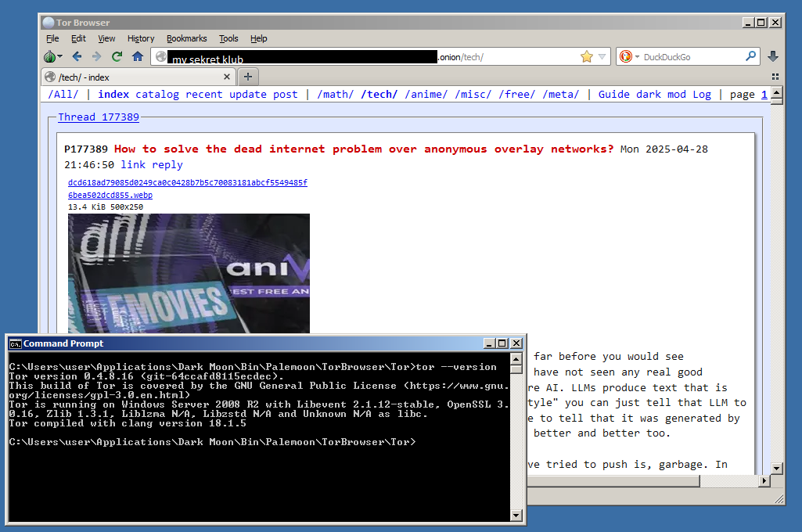Open the /All/ board link
802x532 pixels.
click(x=63, y=94)
